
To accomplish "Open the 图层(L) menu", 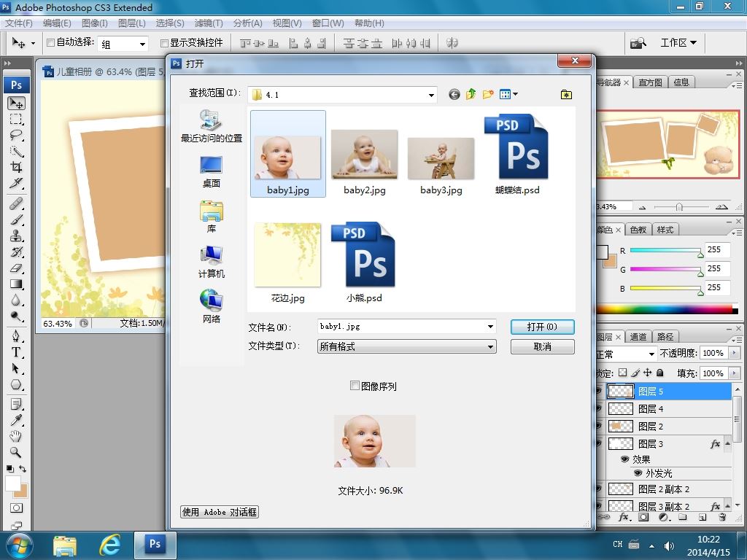I will pos(131,23).
